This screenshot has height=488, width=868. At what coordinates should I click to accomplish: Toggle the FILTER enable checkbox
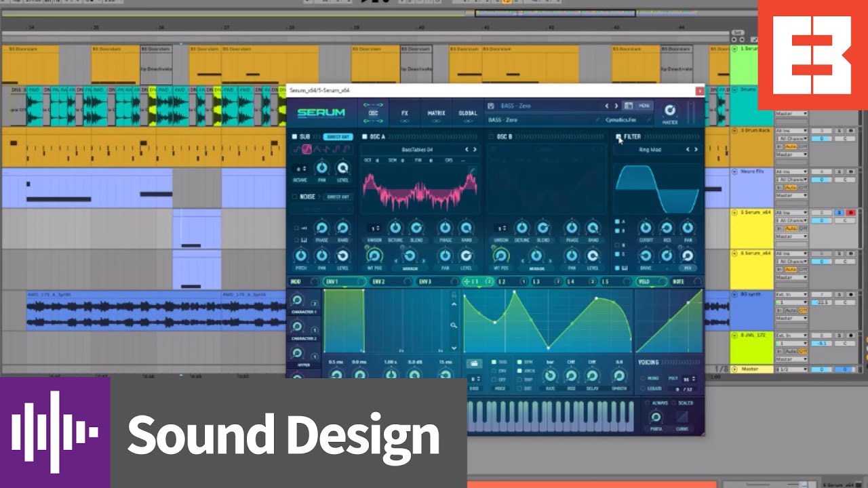pos(618,137)
